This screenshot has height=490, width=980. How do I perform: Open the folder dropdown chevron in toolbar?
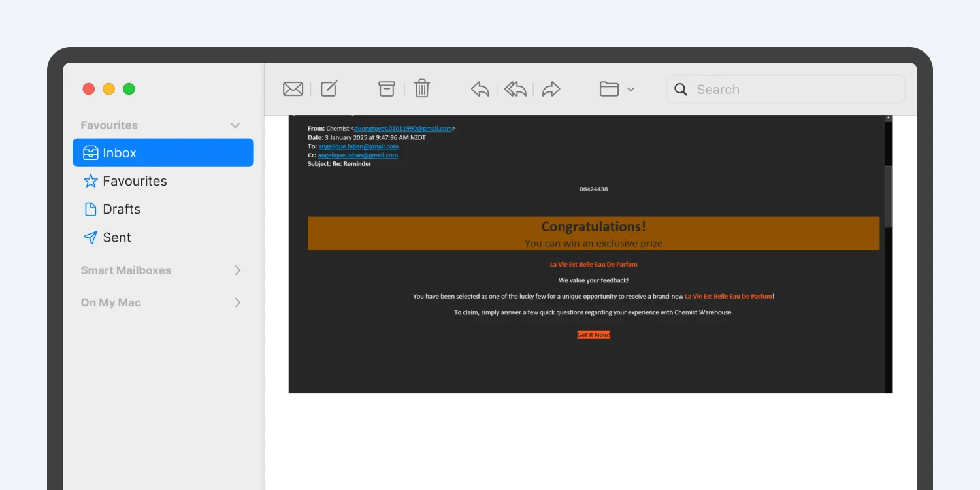(630, 90)
